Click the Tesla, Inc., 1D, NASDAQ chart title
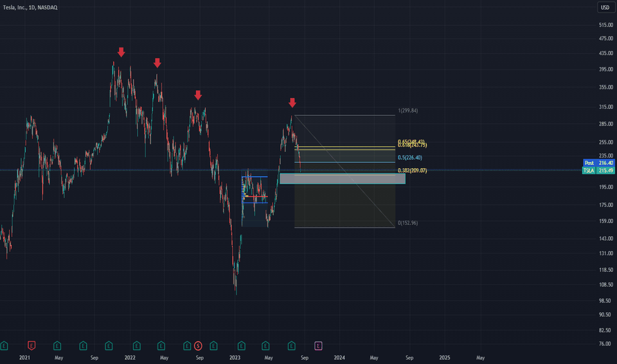617x364 pixels. pyautogui.click(x=30, y=7)
